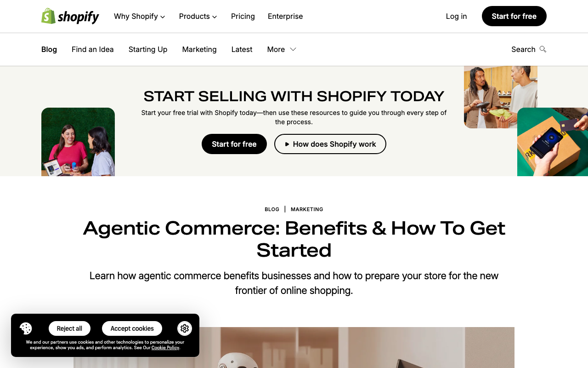Open the Cookie Policy link
Viewport: 588px width, 368px height.
point(164,347)
